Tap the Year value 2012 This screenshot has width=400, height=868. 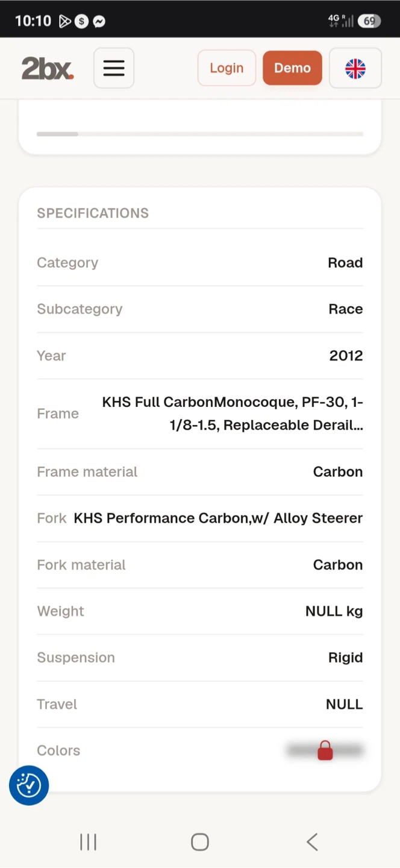346,356
